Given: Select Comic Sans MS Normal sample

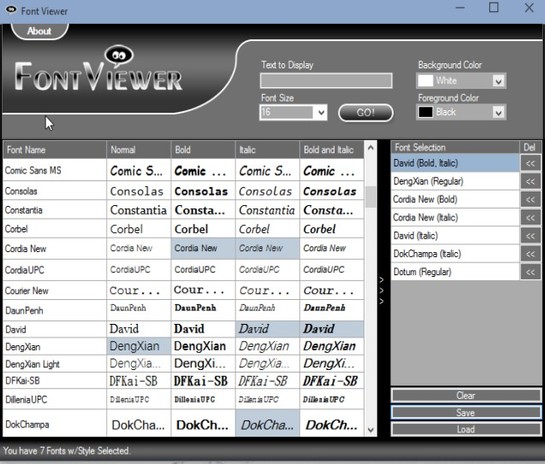Looking at the screenshot, I should [x=139, y=170].
